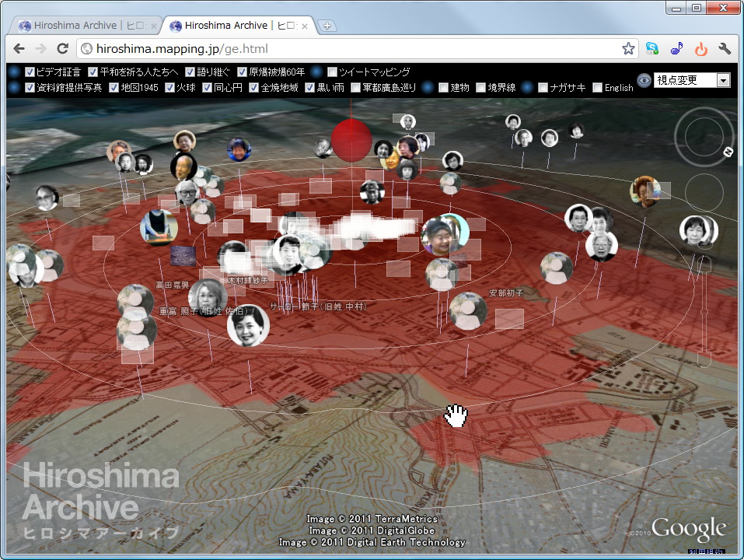Click the Google Earth look-around compass ring

click(704, 137)
